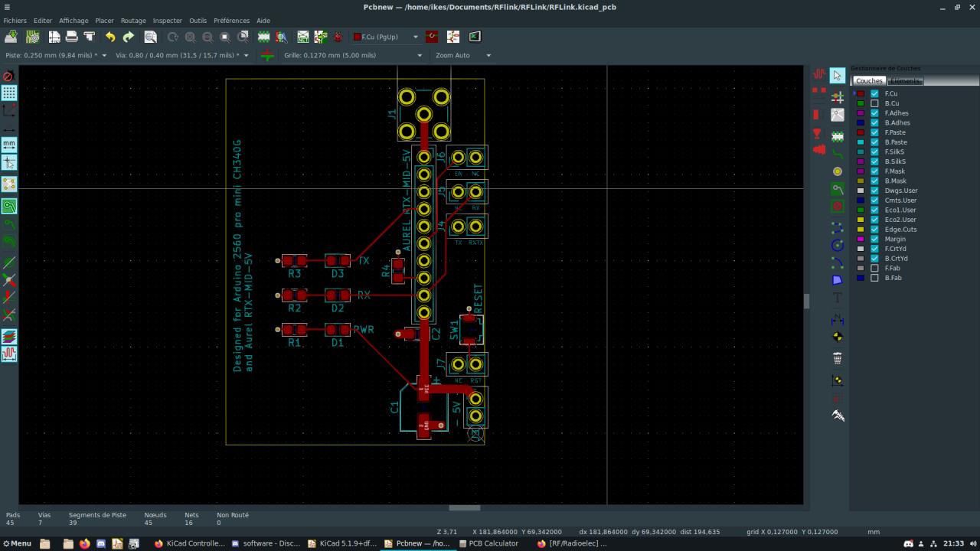Open the Routage menu

133,21
